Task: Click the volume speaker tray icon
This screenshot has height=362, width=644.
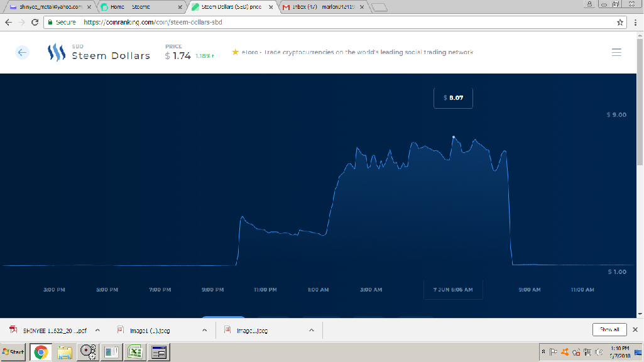Action: [x=599, y=352]
